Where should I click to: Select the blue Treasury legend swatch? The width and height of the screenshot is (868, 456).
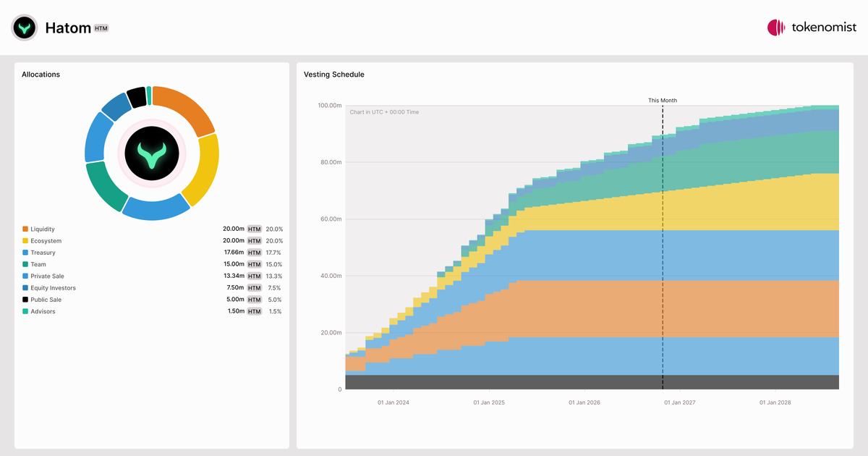(x=25, y=253)
